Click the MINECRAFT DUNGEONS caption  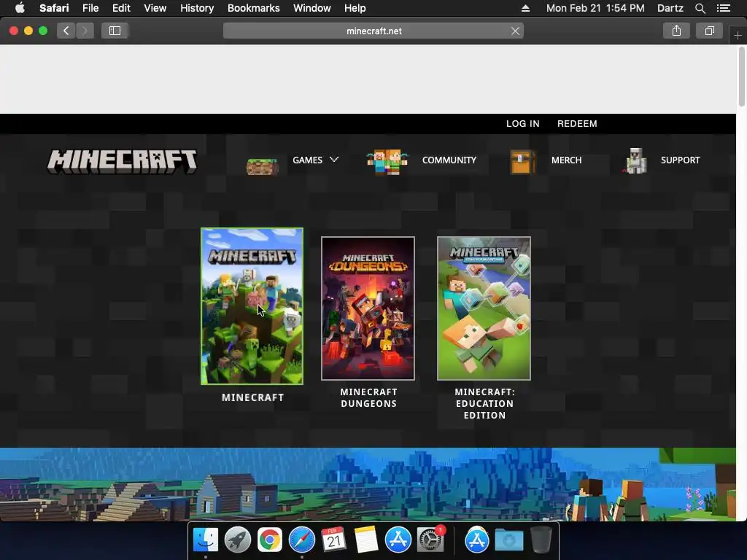click(x=368, y=397)
